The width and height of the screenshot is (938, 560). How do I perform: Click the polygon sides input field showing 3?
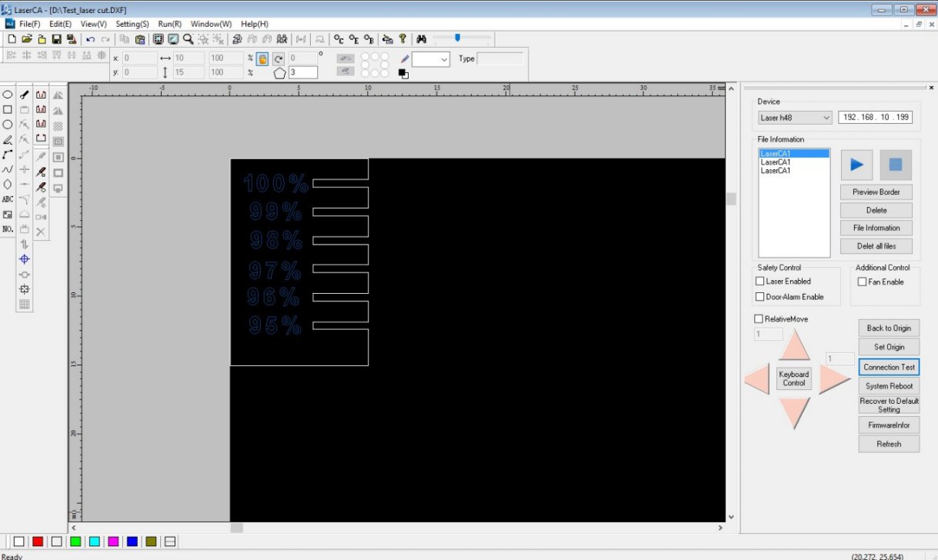coord(303,72)
